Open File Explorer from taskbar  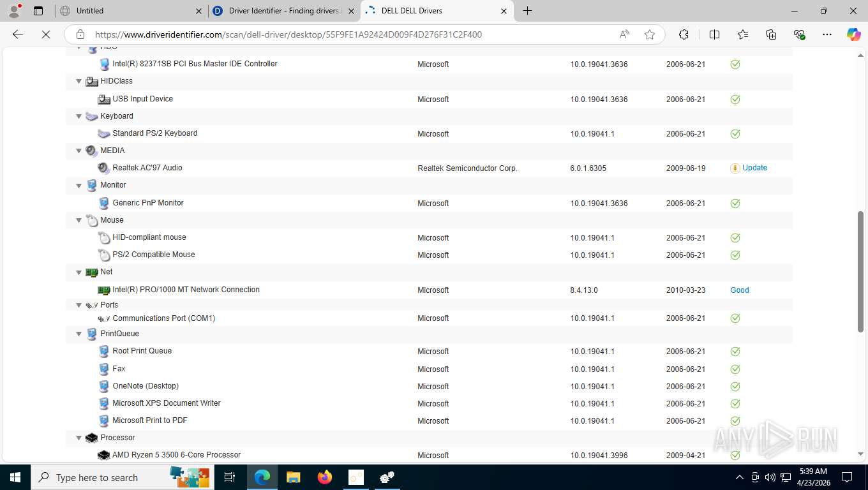coord(293,477)
